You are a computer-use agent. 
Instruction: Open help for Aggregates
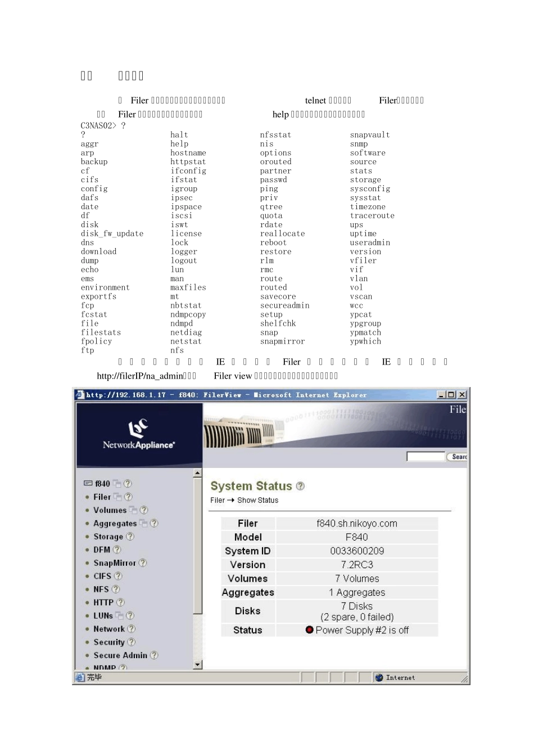[x=154, y=523]
